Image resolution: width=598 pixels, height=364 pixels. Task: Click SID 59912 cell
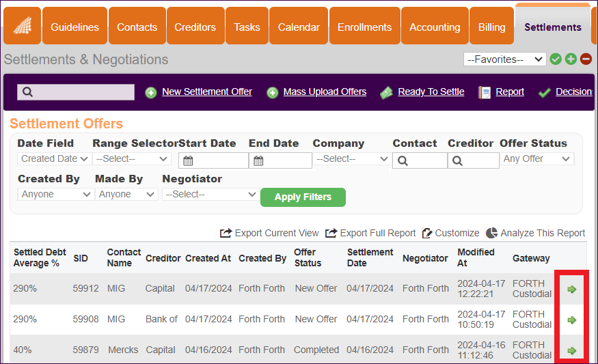(86, 288)
